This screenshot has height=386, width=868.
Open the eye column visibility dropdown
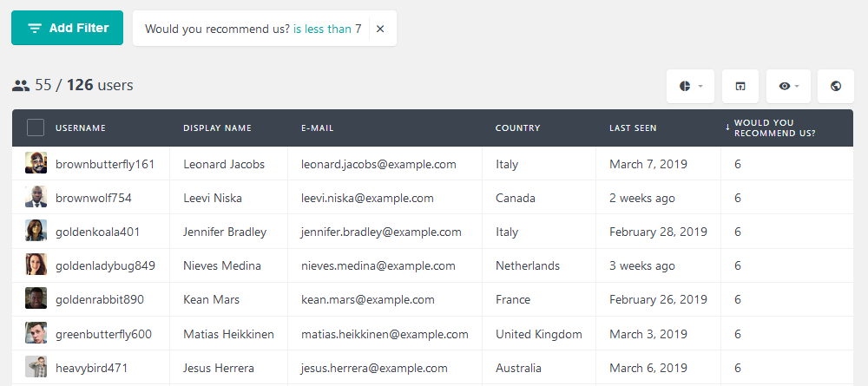click(788, 86)
